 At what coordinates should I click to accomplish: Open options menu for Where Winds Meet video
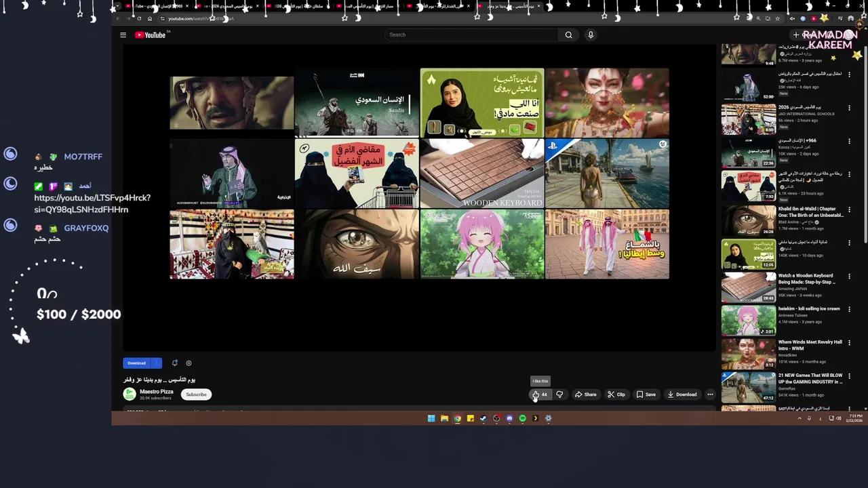pyautogui.click(x=849, y=342)
